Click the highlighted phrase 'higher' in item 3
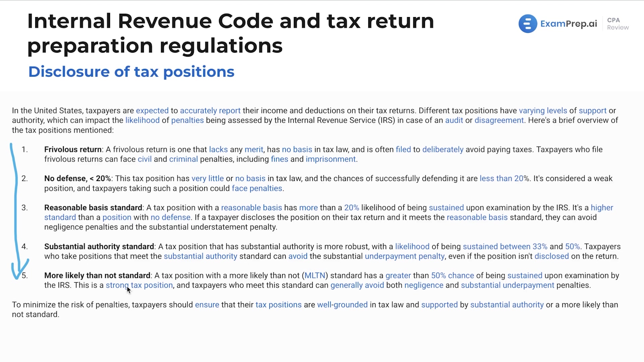Image resolution: width=644 pixels, height=362 pixels. pos(602,208)
